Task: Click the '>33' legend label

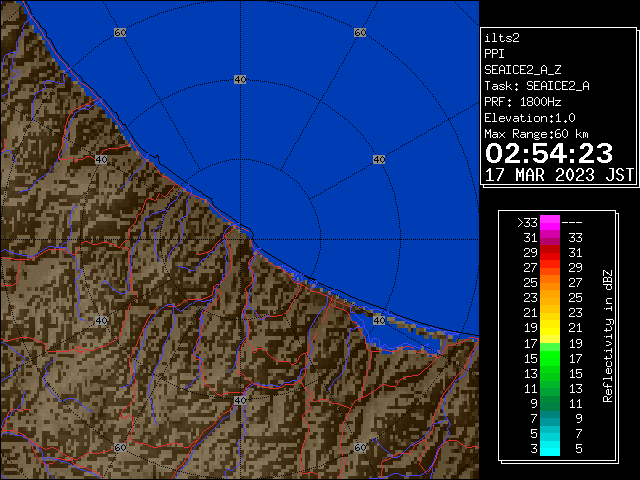Action: pos(527,222)
